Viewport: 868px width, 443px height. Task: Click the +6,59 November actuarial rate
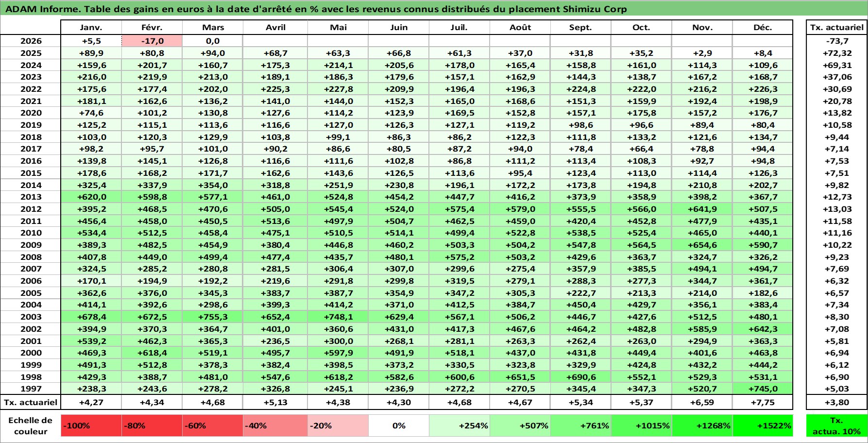pos(702,402)
